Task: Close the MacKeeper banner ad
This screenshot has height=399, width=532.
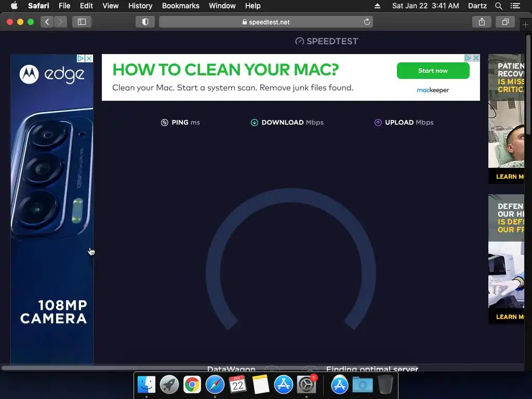Action: (x=476, y=58)
